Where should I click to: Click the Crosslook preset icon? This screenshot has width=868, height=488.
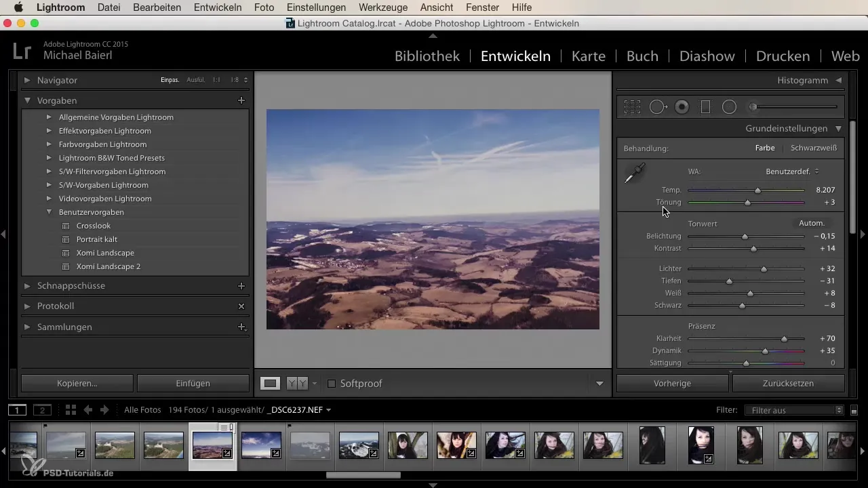tap(66, 226)
